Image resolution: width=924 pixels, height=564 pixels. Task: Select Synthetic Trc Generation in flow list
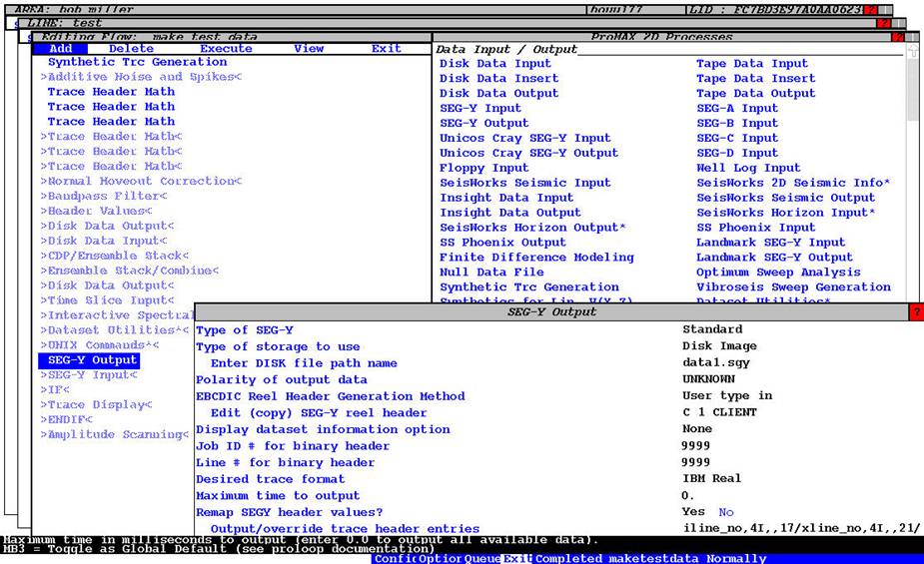pyautogui.click(x=137, y=62)
